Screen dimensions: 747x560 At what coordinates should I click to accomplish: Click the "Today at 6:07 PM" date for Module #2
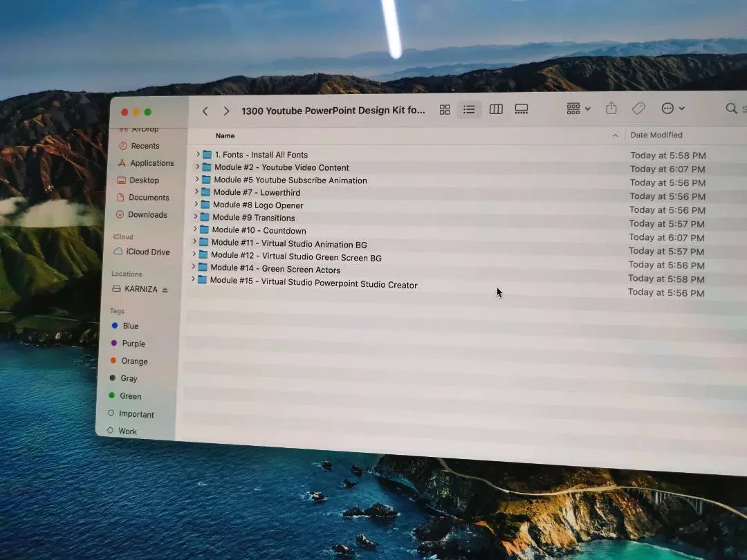667,169
